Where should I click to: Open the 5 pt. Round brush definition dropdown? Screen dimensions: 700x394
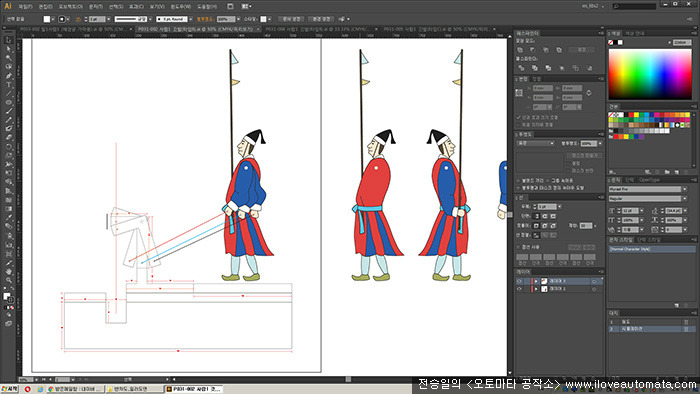191,19
